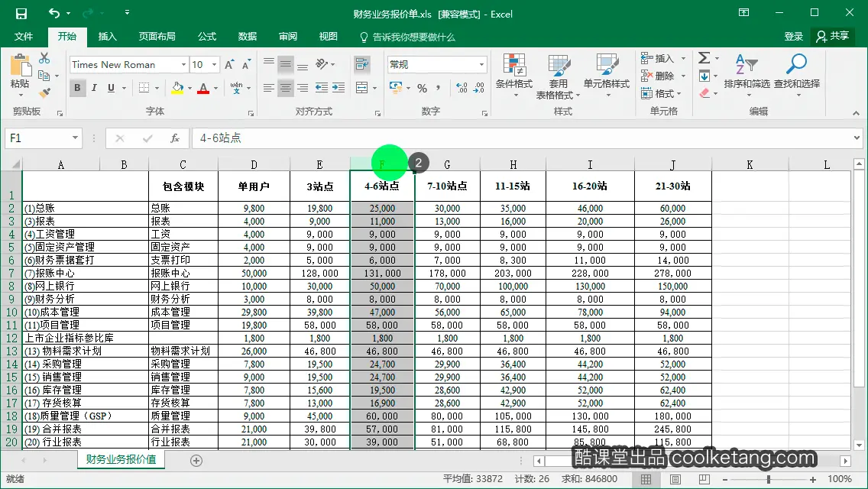Open the number format dropdown 常规

pos(481,65)
